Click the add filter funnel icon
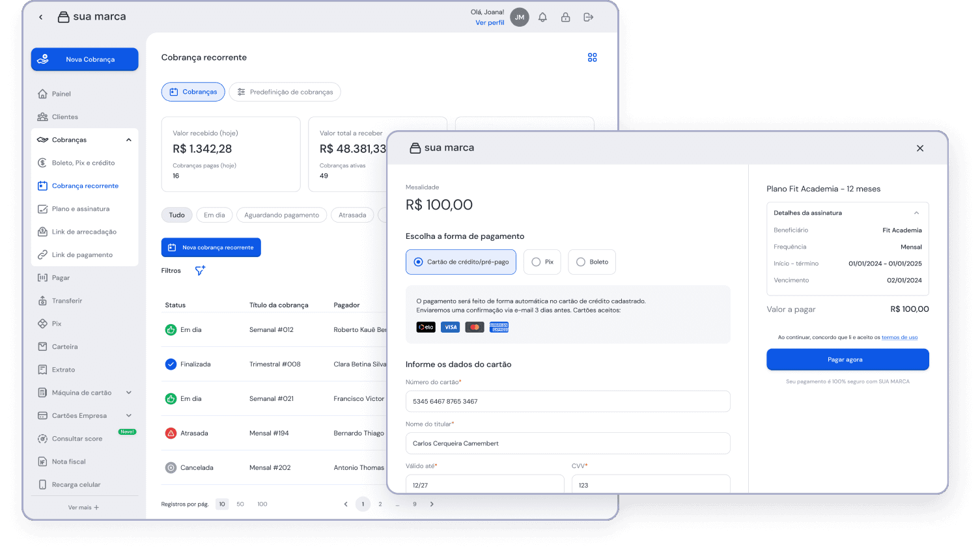Screen dimensions: 980x552 [x=200, y=271]
